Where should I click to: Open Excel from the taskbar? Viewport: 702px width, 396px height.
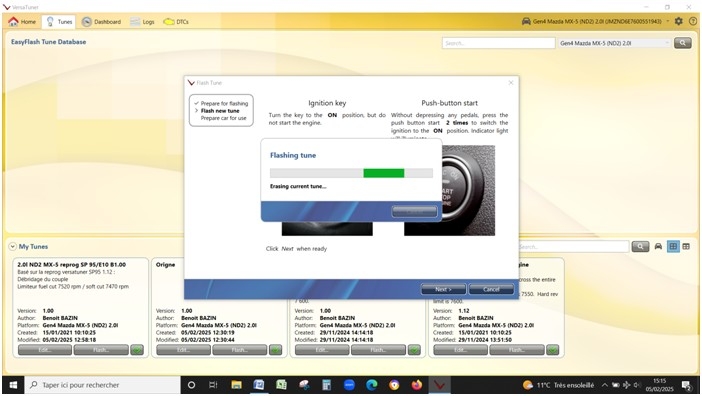pyautogui.click(x=281, y=385)
